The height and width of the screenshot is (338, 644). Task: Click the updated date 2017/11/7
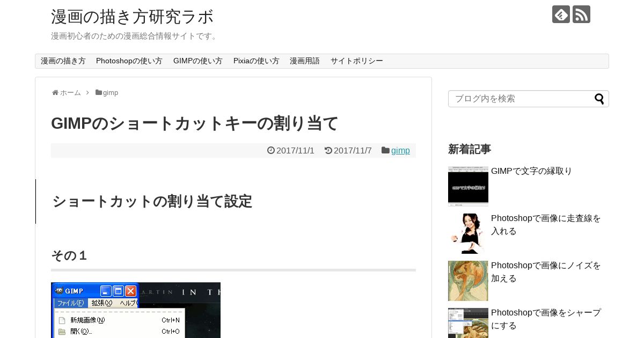[353, 151]
